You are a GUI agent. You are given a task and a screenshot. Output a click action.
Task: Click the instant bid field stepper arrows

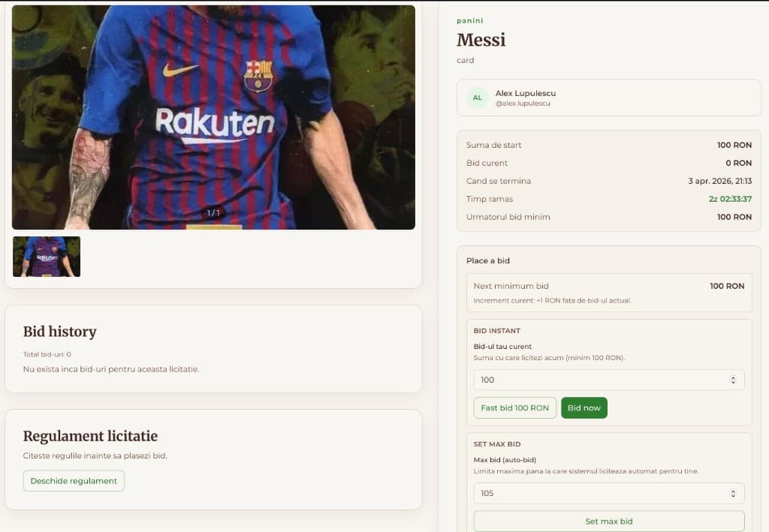click(x=733, y=380)
